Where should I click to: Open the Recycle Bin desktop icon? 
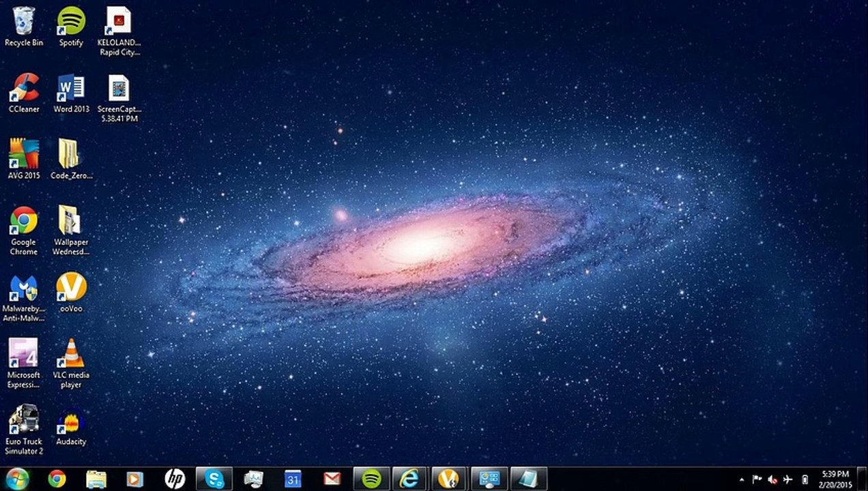click(x=24, y=27)
